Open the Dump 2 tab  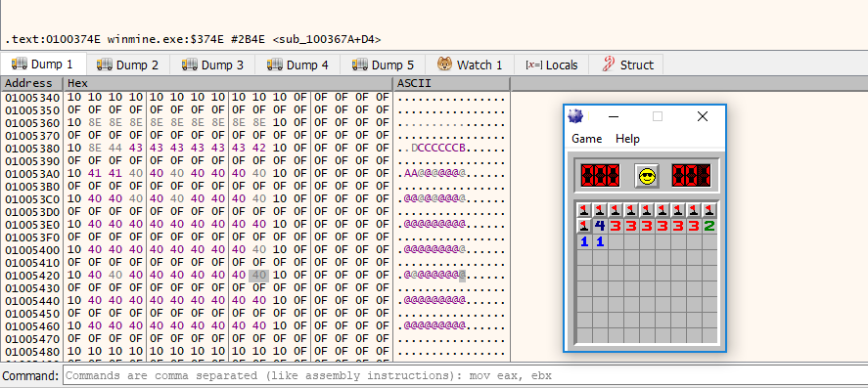128,65
